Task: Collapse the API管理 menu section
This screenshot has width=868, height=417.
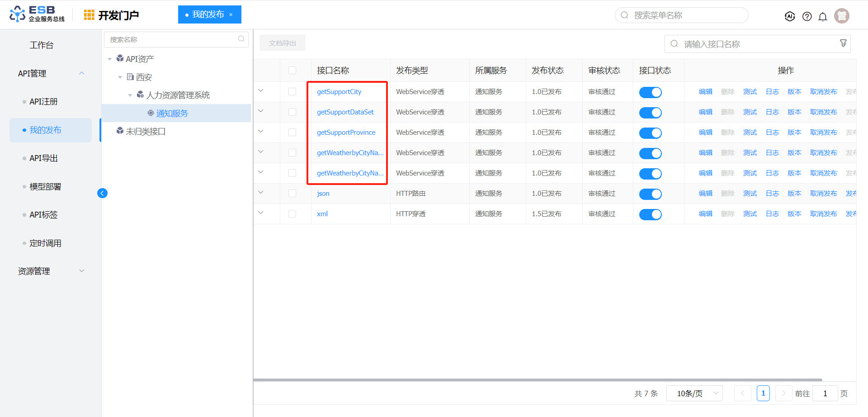Action: point(82,73)
